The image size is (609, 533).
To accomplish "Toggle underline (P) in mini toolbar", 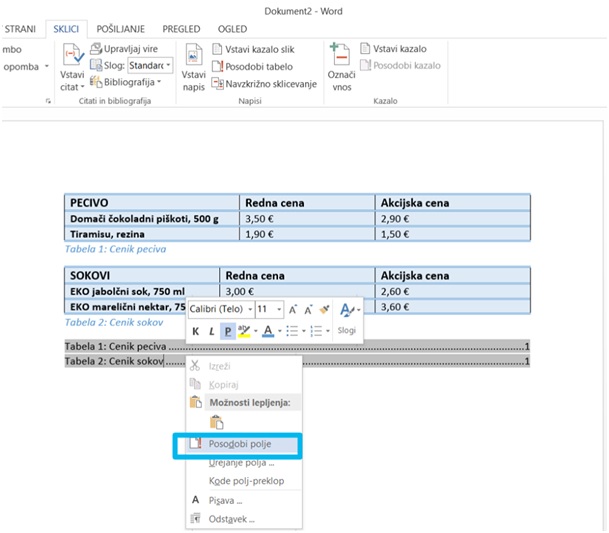I will tap(228, 332).
